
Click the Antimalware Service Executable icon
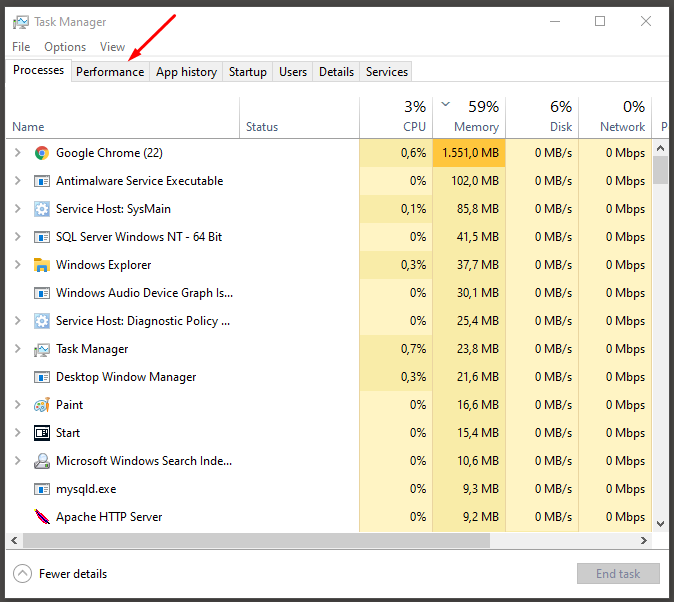(x=42, y=181)
